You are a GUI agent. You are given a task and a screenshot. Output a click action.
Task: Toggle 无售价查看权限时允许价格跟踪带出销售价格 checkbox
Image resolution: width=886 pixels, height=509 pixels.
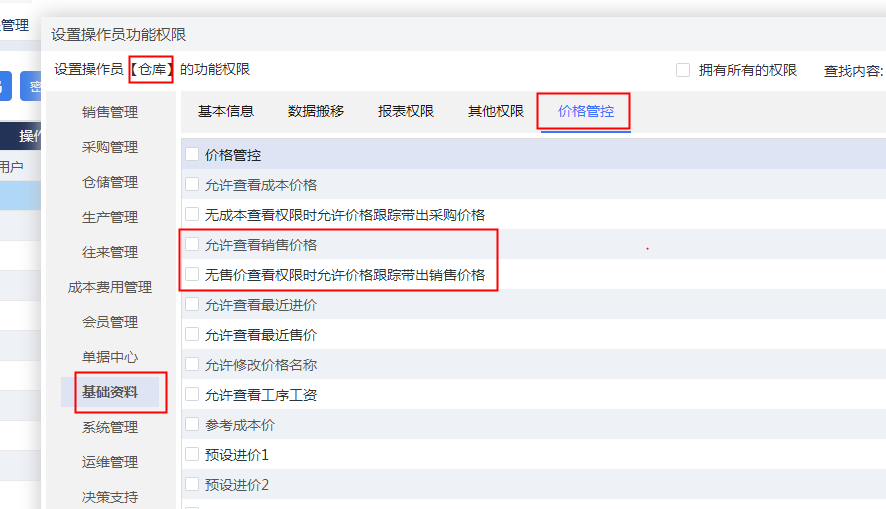tap(192, 275)
